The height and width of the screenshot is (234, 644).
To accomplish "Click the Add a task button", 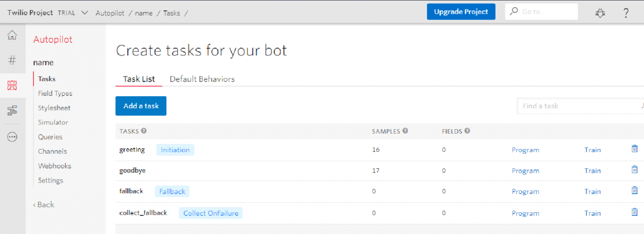I will pyautogui.click(x=141, y=106).
